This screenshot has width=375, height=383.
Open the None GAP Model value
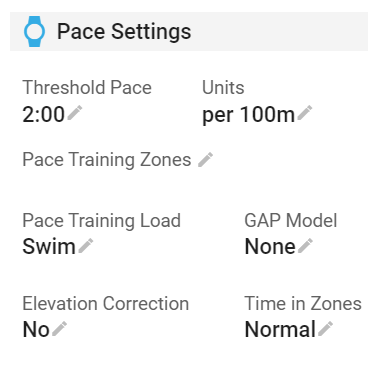coord(270,246)
